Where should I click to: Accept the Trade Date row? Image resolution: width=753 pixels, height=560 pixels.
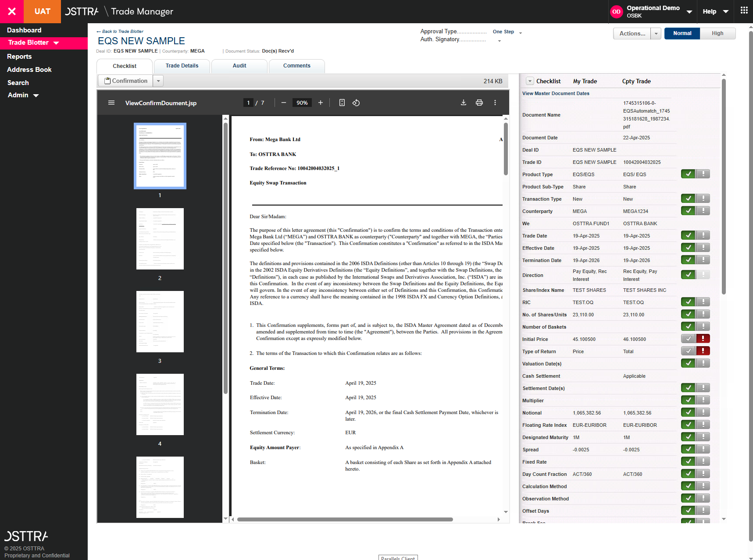pyautogui.click(x=688, y=235)
